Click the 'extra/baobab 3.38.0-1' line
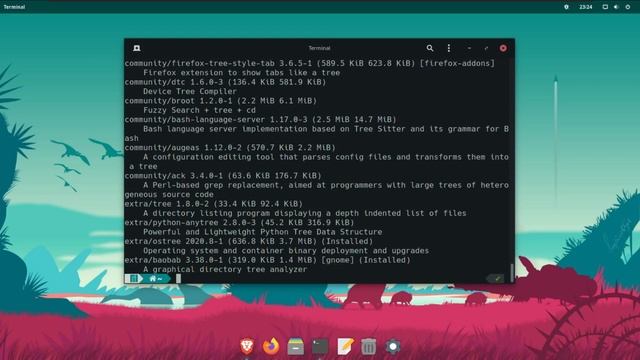Viewport: 640px width, 360px height. (x=267, y=260)
